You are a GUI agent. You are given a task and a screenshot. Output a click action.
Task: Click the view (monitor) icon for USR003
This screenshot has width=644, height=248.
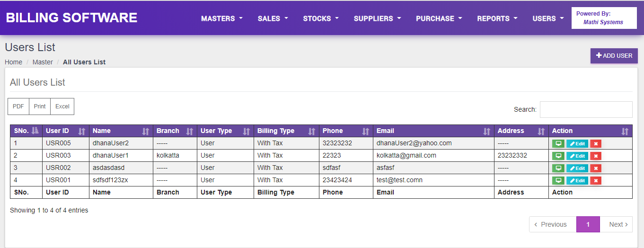pos(558,156)
